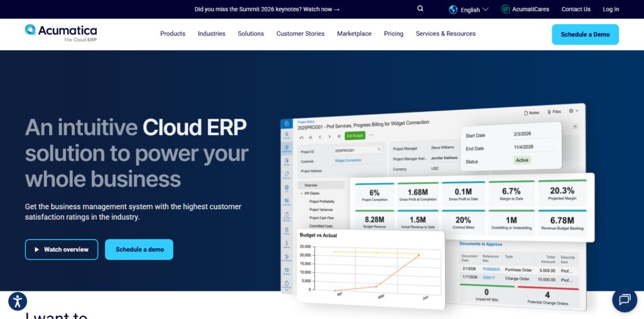Open the Products menu

[x=172, y=34]
